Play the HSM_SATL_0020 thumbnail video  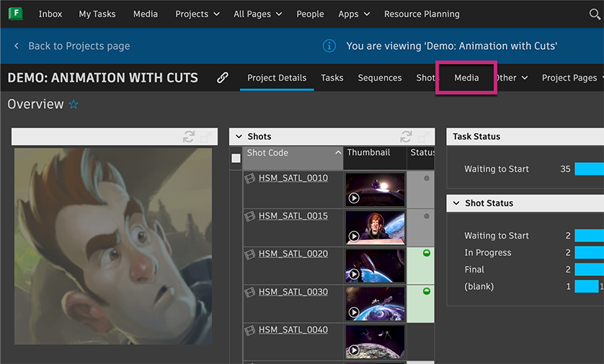coord(354,274)
